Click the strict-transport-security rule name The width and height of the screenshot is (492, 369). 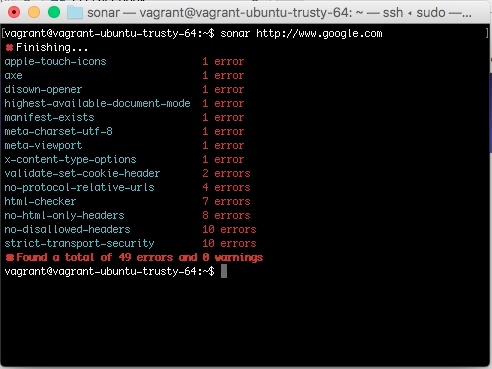(x=79, y=244)
